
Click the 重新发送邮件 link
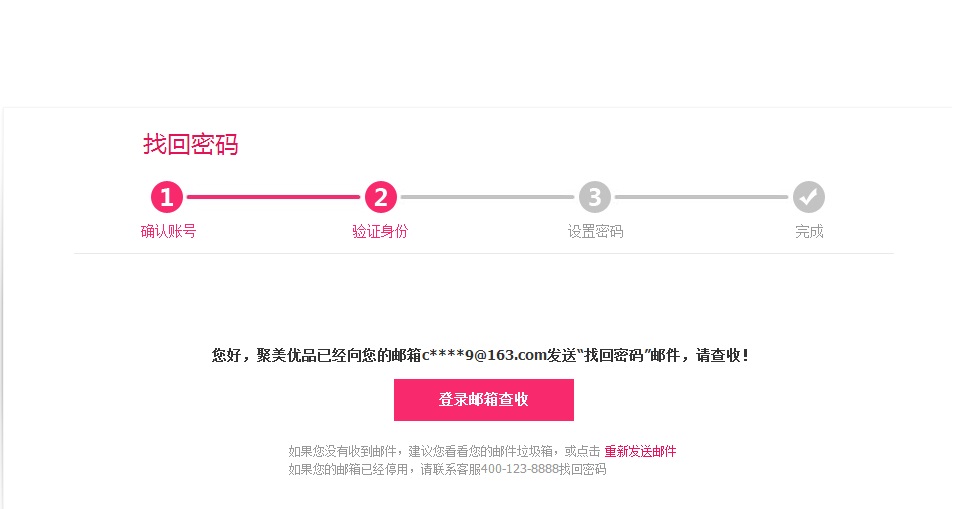640,451
